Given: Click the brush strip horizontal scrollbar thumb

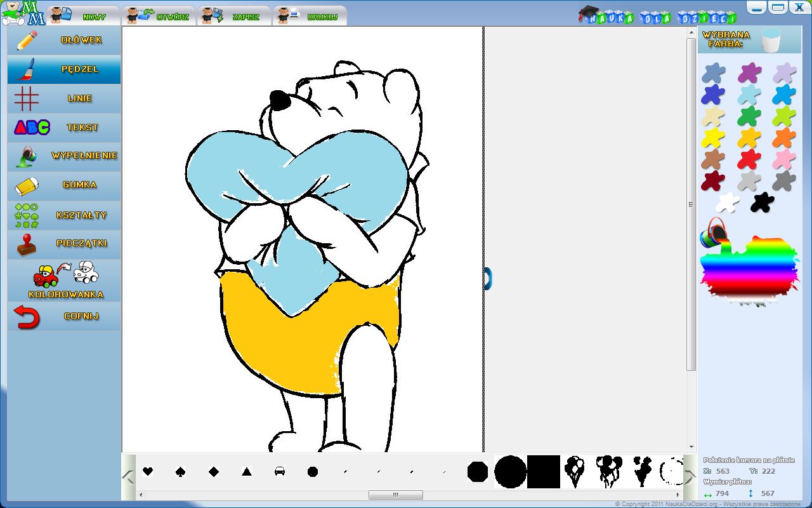Looking at the screenshot, I should tap(396, 495).
